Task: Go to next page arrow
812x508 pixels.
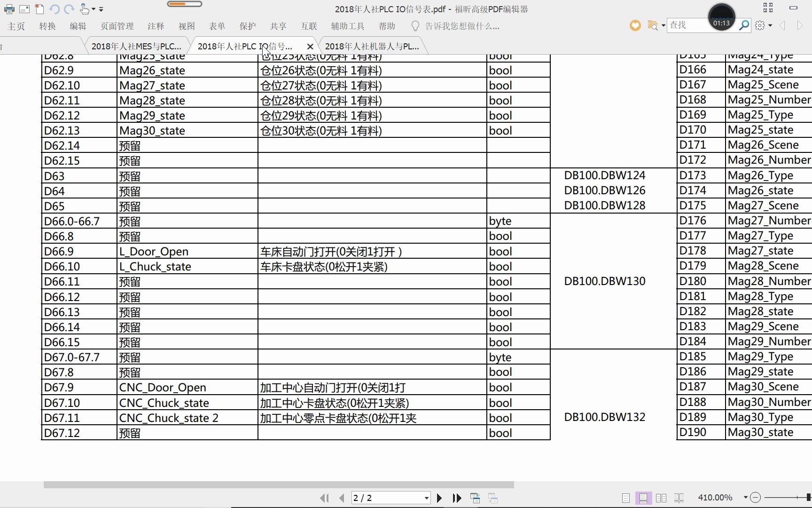Action: coord(439,498)
